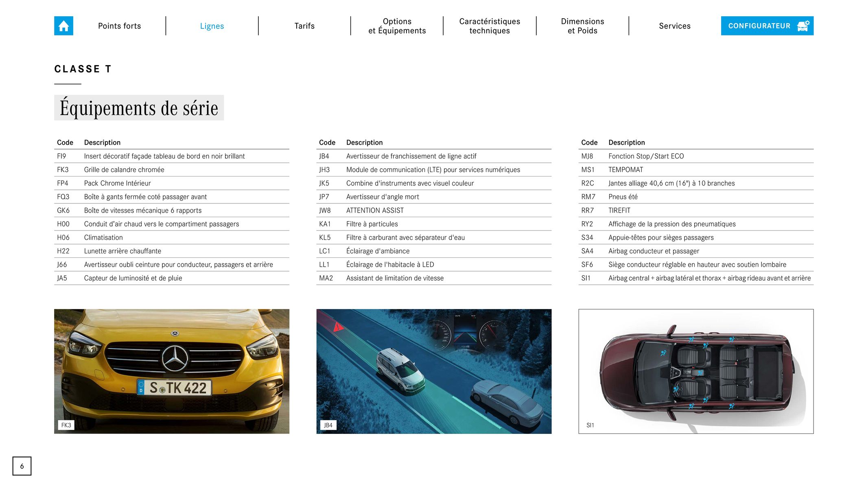
Task: Select row 'Filtre à carburant avec séparateur d'eau'
Action: [434, 237]
